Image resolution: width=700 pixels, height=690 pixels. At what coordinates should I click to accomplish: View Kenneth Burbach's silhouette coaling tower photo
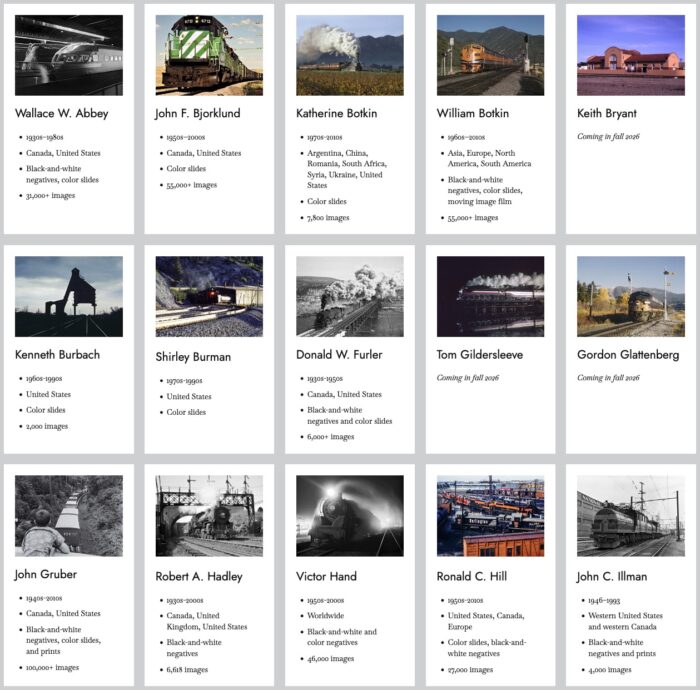tap(68, 296)
